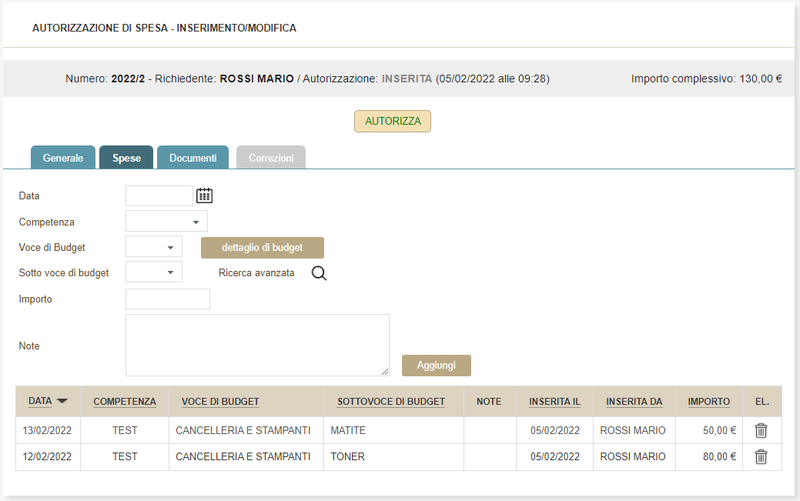
Task: Open the Voce di Budget dropdown
Action: [x=154, y=247]
